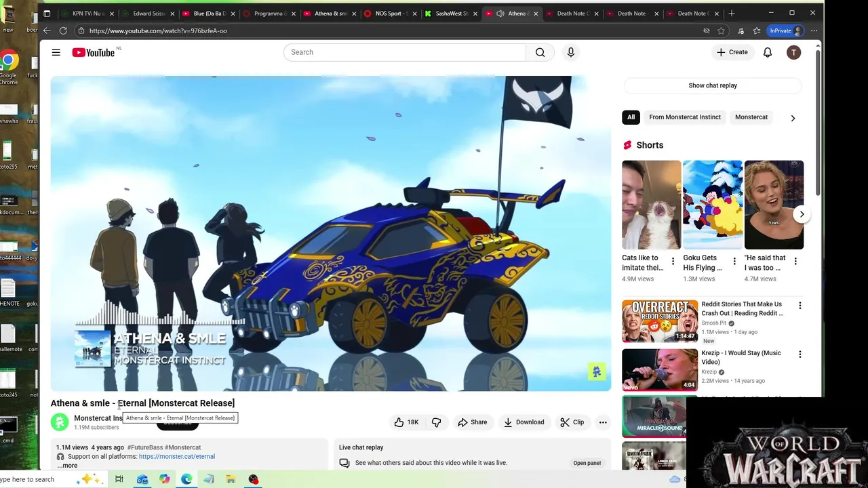Reload the page with refresh icon

click(63, 30)
